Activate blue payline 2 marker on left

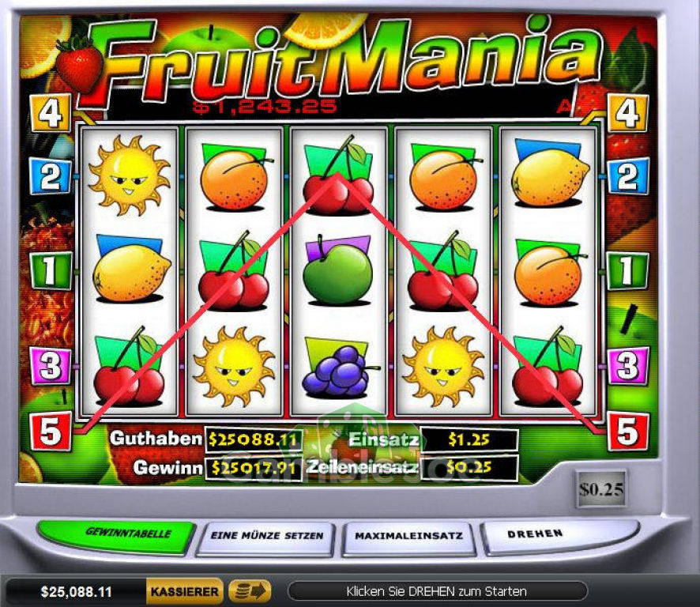coord(51,176)
